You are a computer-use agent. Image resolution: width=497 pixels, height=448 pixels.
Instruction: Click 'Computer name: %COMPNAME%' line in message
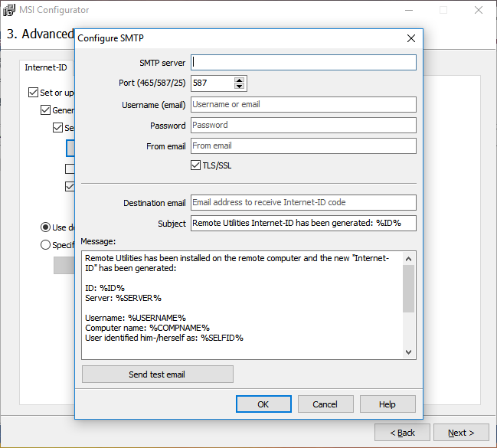[147, 328]
